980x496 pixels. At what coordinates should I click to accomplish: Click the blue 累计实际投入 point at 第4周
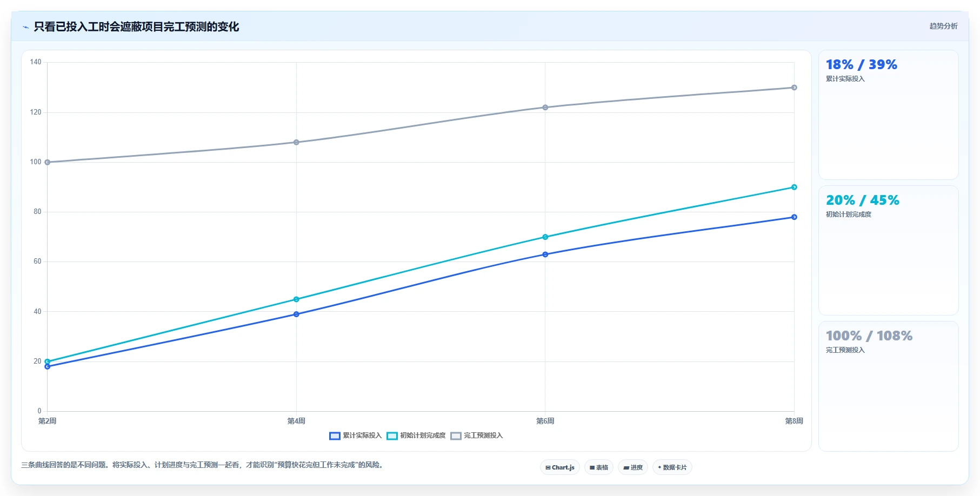(296, 314)
